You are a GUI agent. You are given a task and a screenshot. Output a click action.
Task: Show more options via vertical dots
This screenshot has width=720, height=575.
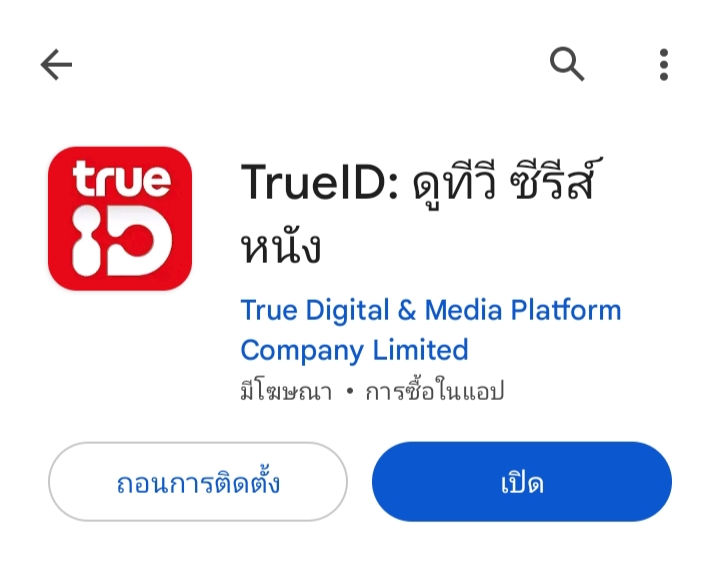664,64
